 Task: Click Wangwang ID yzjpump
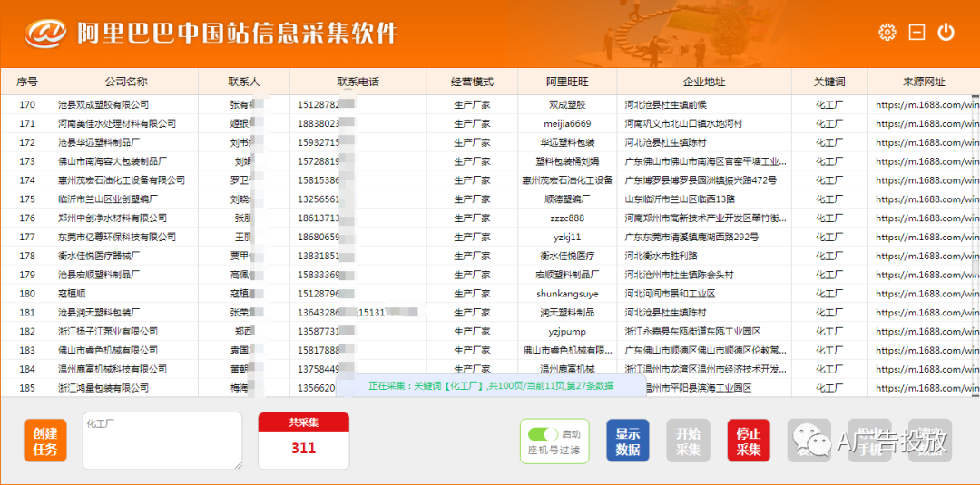pos(567,331)
